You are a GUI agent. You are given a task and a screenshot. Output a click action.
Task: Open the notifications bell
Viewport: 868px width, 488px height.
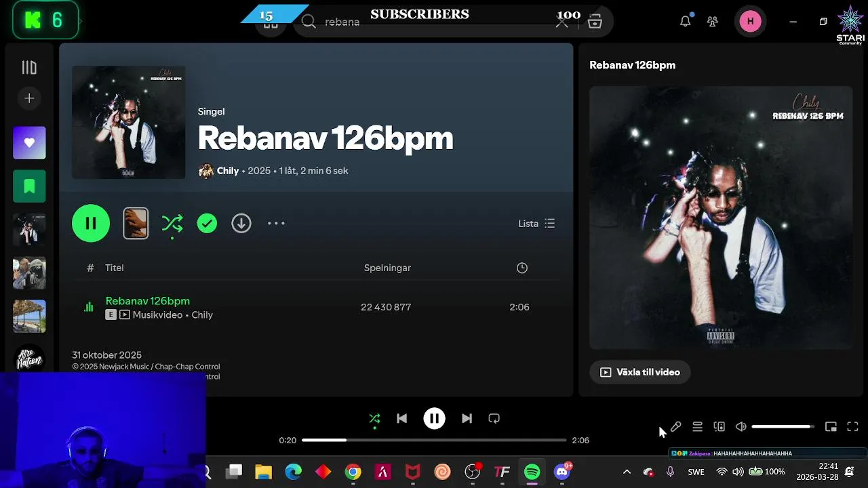(686, 21)
